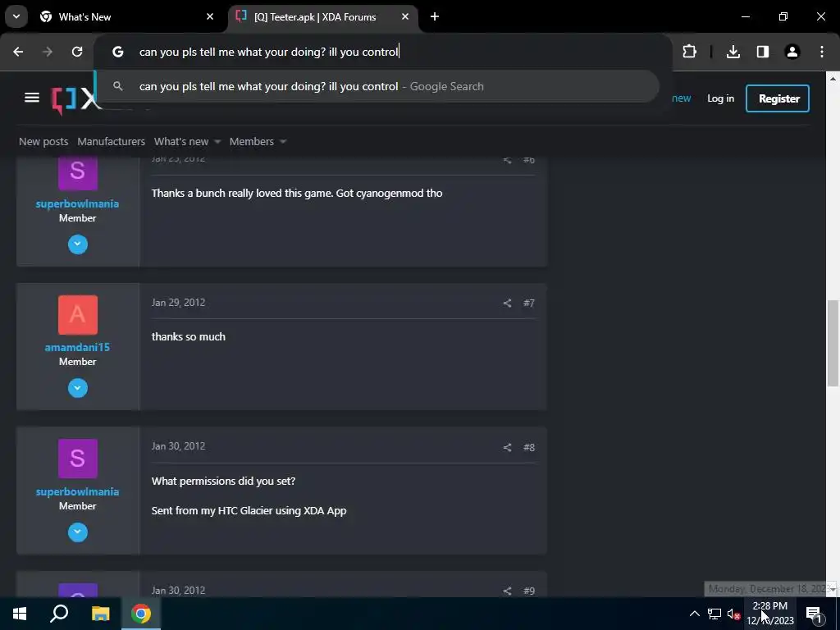The width and height of the screenshot is (840, 630).
Task: Open Manufacturers navigation link
Action: pyautogui.click(x=111, y=141)
